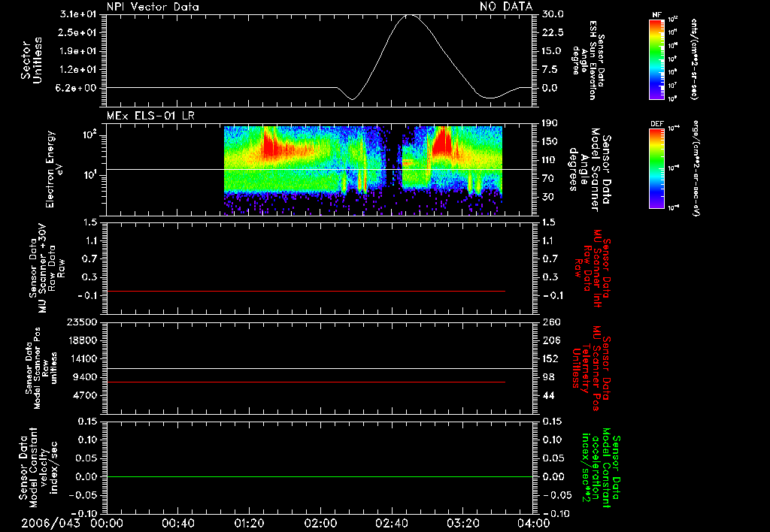
Task: Click the "1.9e+01" sector axis value
Action: pyautogui.click(x=78, y=51)
